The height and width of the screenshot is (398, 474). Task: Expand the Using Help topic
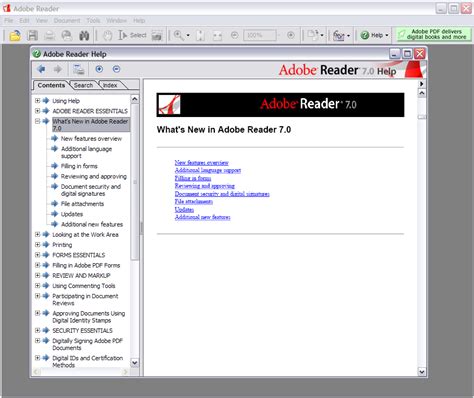click(38, 101)
